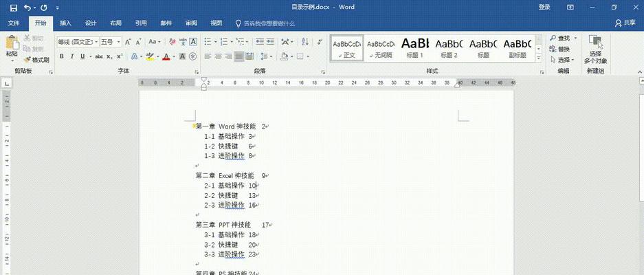This screenshot has height=275, width=644.
Task: Increase font size with the grow font icon
Action: pos(128,42)
